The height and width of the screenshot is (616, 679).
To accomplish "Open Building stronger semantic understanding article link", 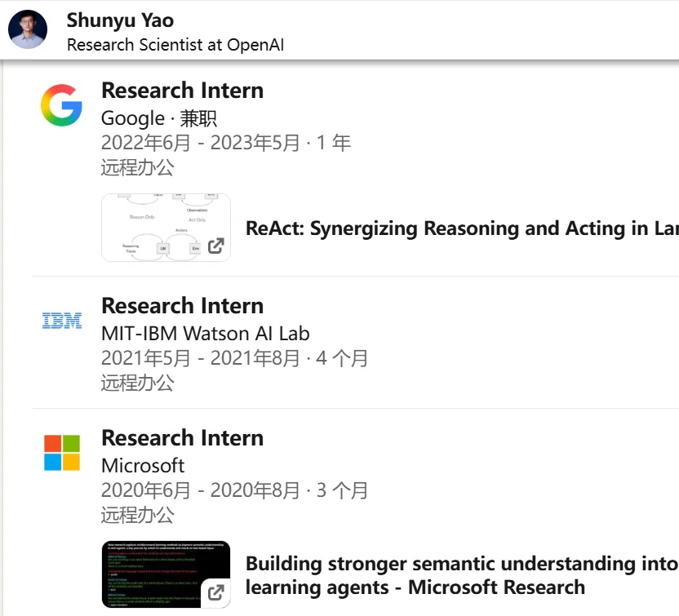I will 462,575.
